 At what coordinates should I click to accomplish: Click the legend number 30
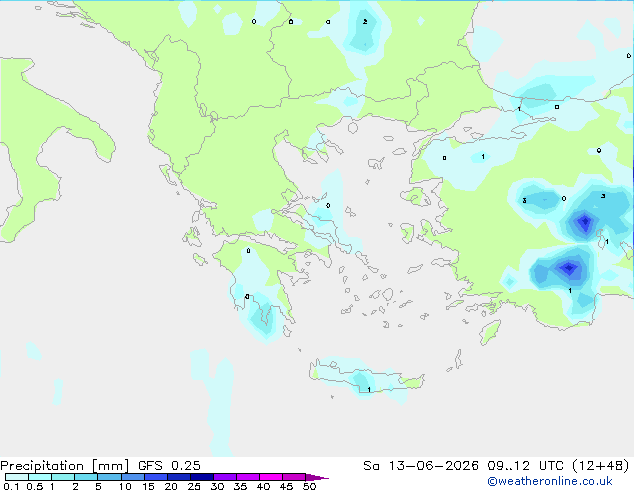pos(217,486)
